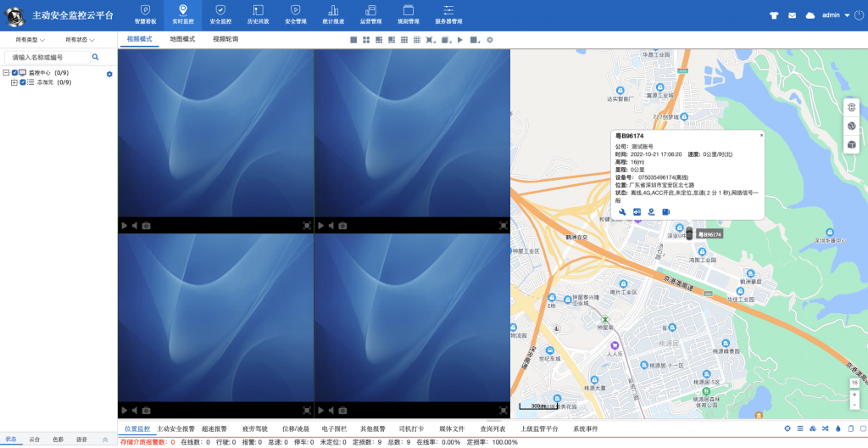Select the 位置监控 bottom tab
This screenshot has height=448, width=868.
coord(137,428)
